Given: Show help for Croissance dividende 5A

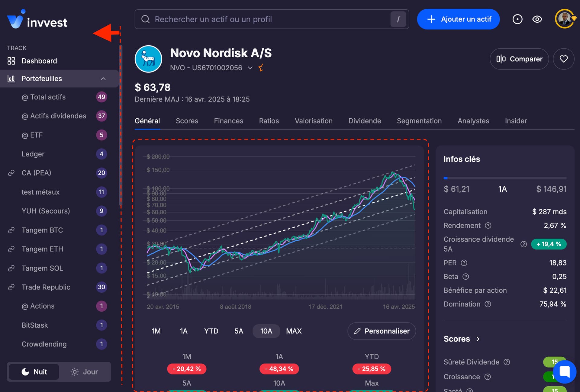Looking at the screenshot, I should [524, 244].
